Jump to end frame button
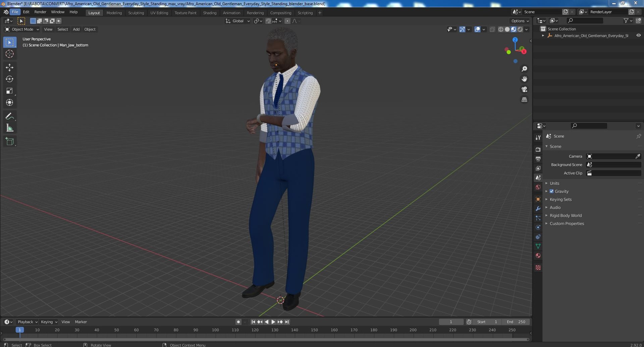The width and height of the screenshot is (644, 347). coord(287,322)
